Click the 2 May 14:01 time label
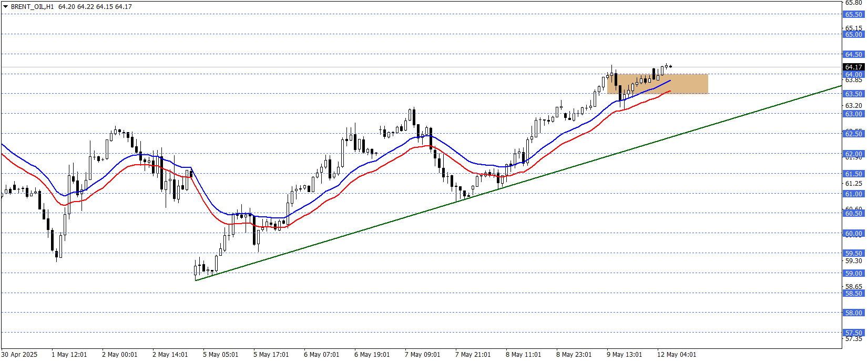The height and width of the screenshot is (361, 868). pyautogui.click(x=170, y=354)
